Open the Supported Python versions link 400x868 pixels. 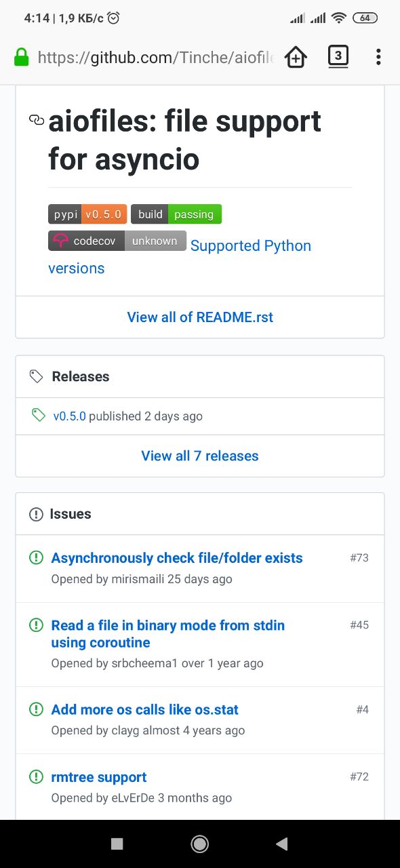click(x=180, y=257)
